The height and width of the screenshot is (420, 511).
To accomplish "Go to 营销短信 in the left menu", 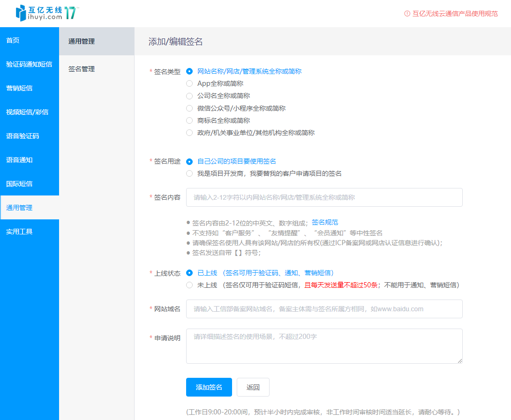I will click(x=19, y=88).
